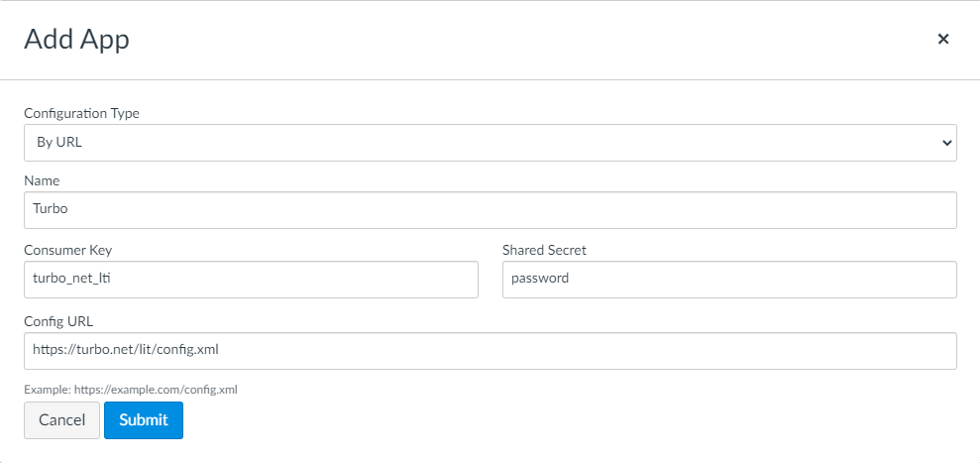The height and width of the screenshot is (463, 980).
Task: Click the Name field label
Action: [42, 180]
